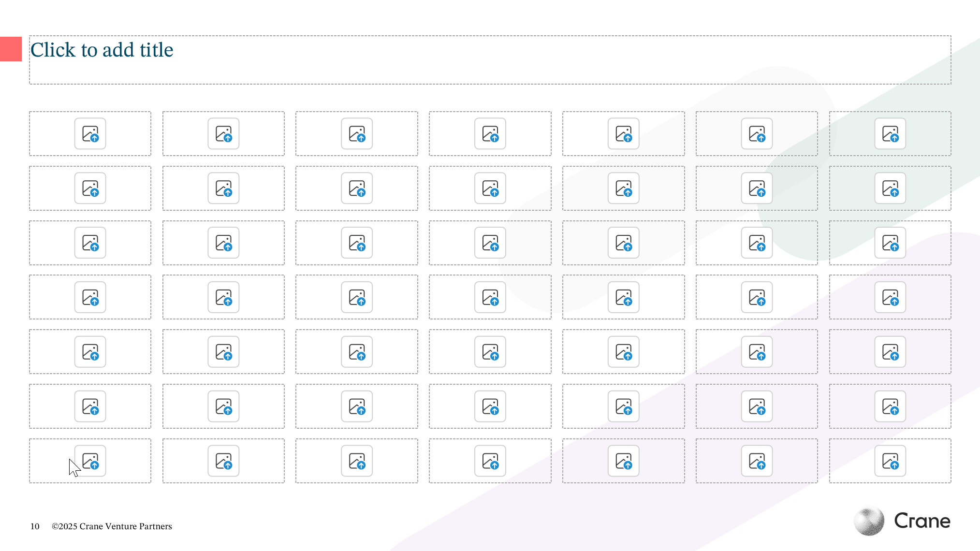Click the '©2025 Crane Venture Partners' footer text

[x=112, y=526]
